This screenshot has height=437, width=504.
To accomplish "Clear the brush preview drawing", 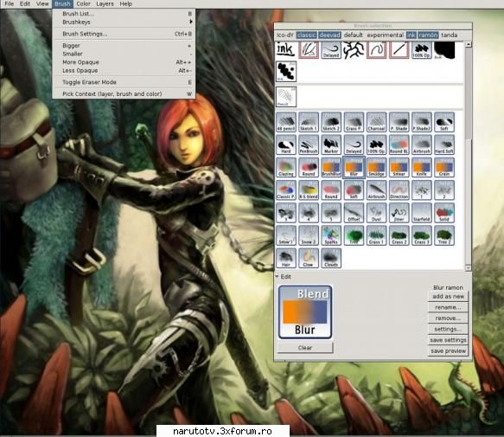I will 304,348.
